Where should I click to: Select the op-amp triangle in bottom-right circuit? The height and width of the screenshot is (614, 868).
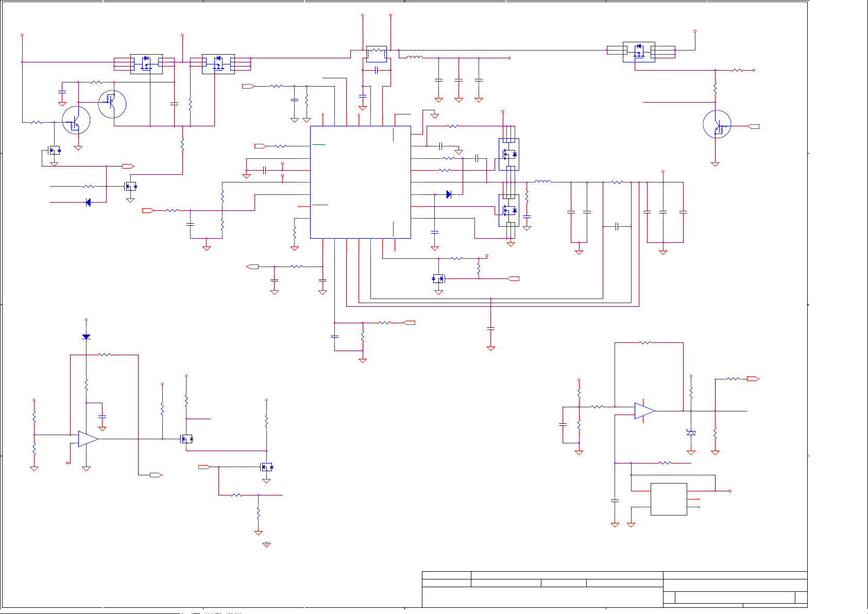[645, 411]
